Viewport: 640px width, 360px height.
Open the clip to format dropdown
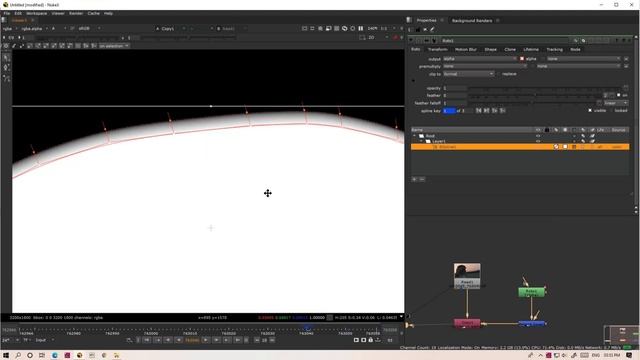[469, 74]
